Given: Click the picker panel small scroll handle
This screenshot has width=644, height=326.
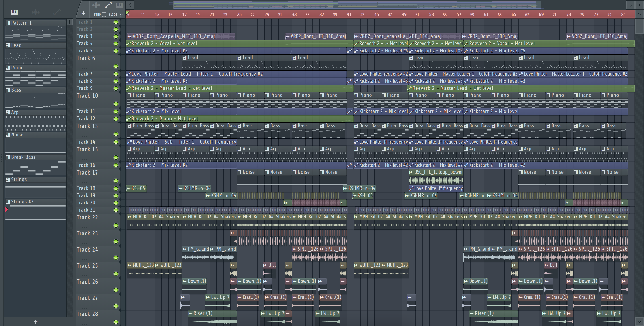Looking at the screenshot, I should pyautogui.click(x=70, y=22).
